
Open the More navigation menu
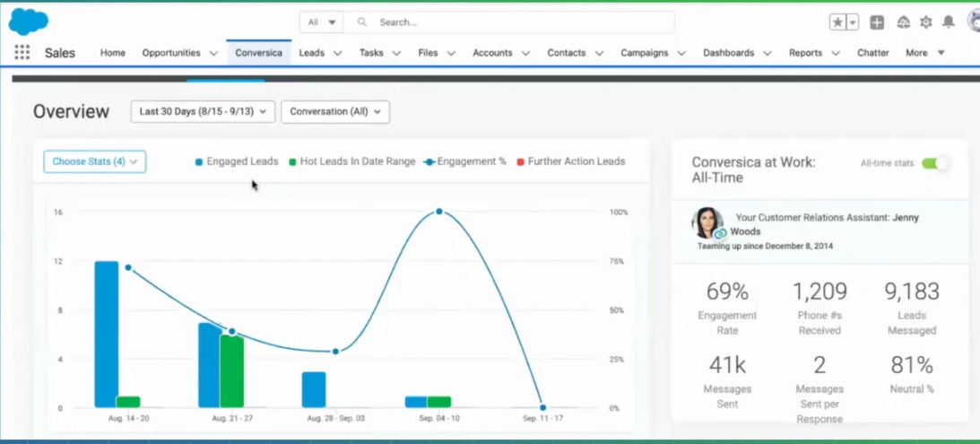[925, 53]
